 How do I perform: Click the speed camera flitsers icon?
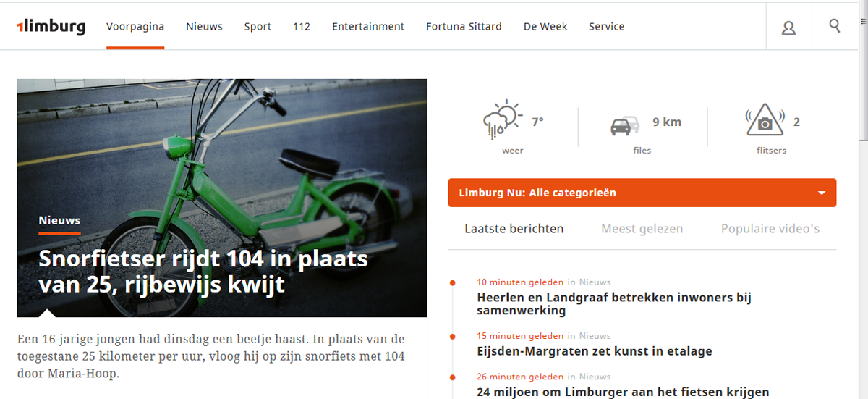pos(765,121)
